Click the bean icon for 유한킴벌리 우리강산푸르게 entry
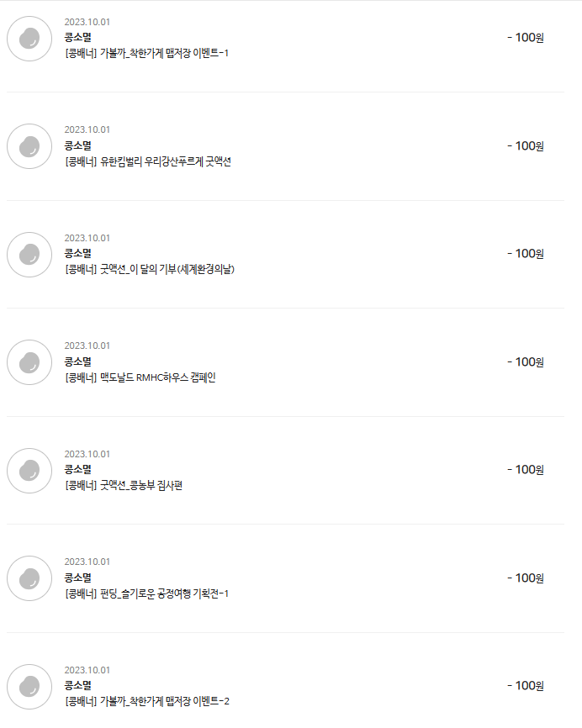 [x=29, y=146]
